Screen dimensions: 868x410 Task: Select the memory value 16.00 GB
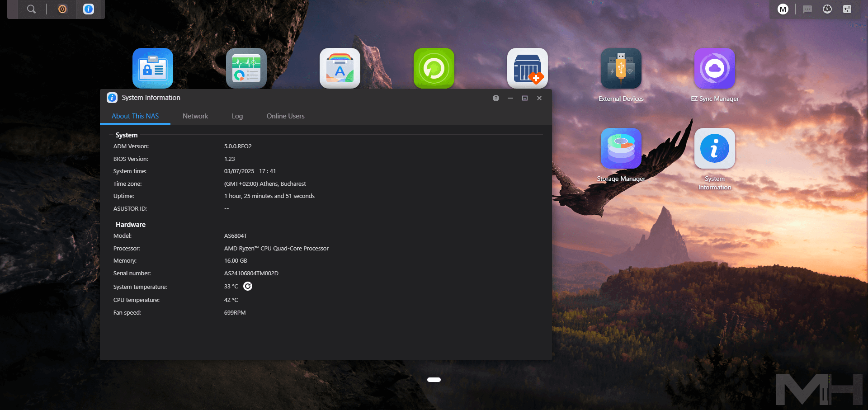tap(236, 261)
